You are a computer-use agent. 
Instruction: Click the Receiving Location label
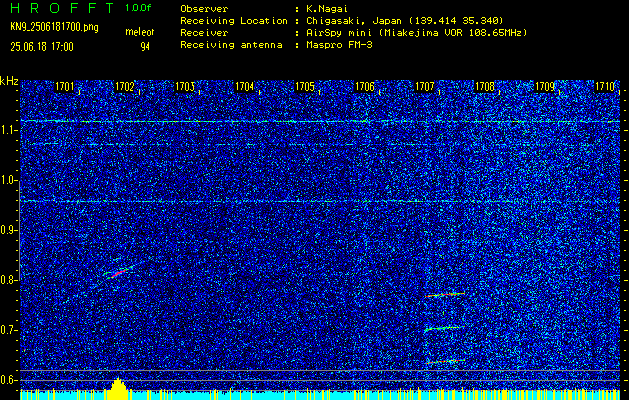click(234, 21)
